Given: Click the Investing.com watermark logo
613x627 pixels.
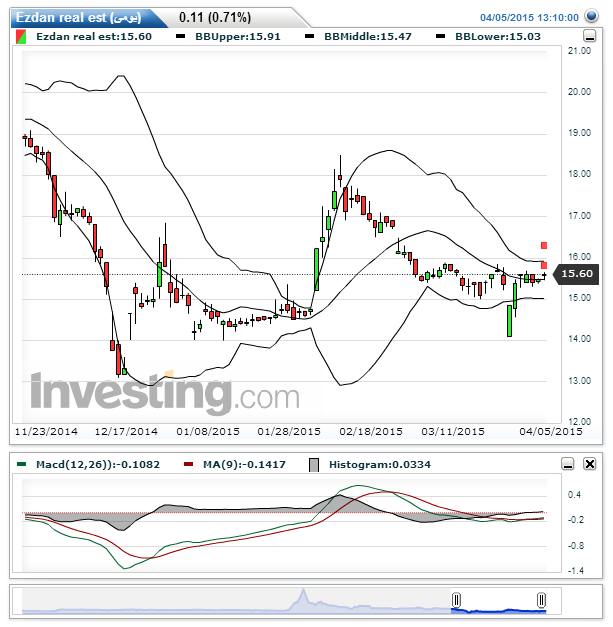Looking at the screenshot, I should pyautogui.click(x=150, y=392).
